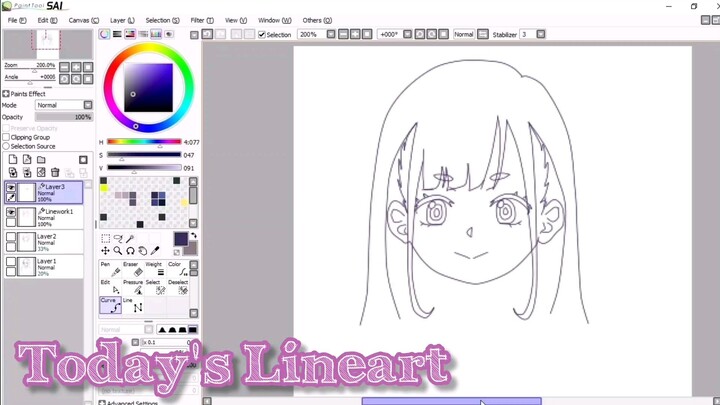720x405 pixels.
Task: Select the Deselect linework tool
Action: [178, 287]
